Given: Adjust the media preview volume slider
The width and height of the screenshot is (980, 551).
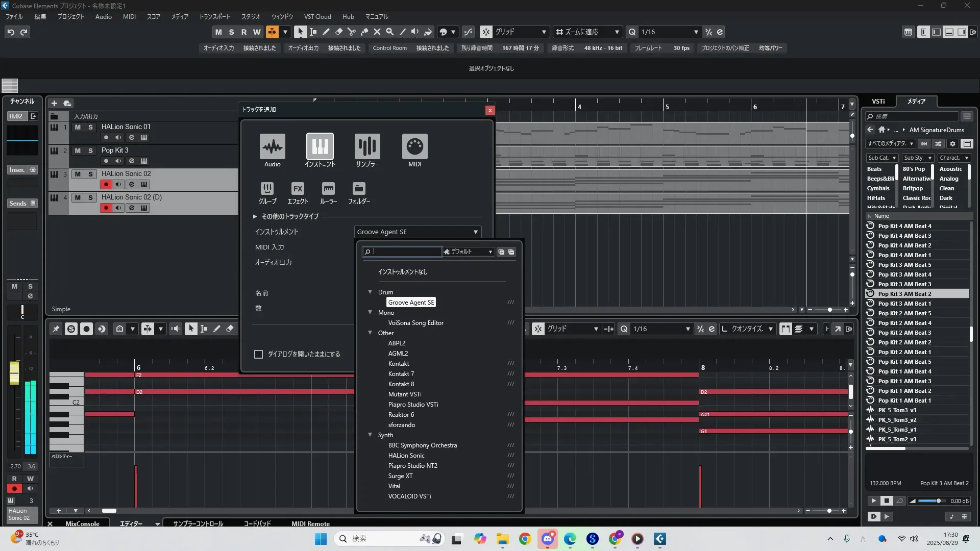Looking at the screenshot, I should pos(938,501).
